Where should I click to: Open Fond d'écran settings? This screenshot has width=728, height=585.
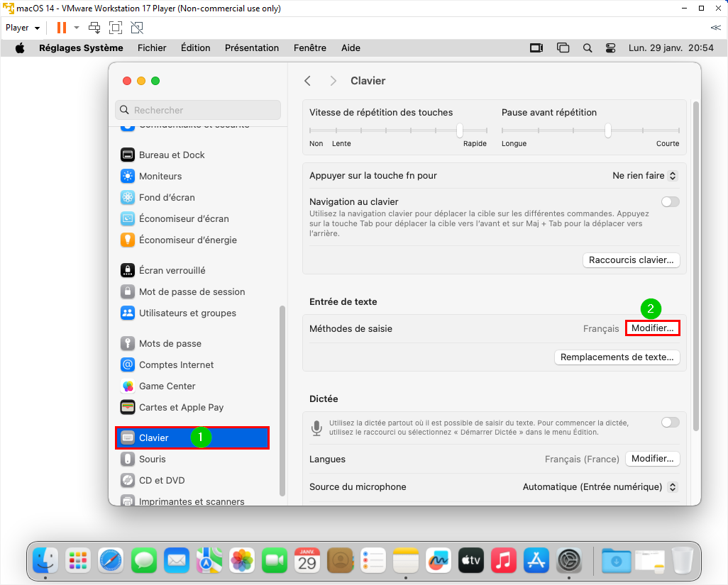click(x=158, y=198)
